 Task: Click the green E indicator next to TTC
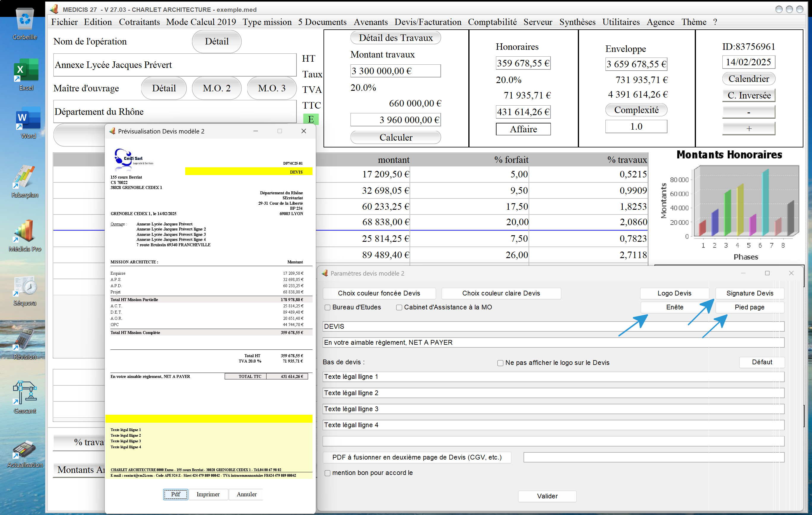click(x=310, y=119)
